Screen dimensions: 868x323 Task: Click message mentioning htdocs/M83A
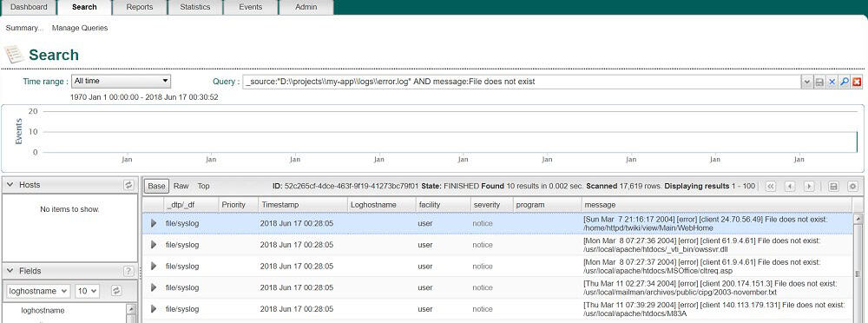[x=713, y=308]
